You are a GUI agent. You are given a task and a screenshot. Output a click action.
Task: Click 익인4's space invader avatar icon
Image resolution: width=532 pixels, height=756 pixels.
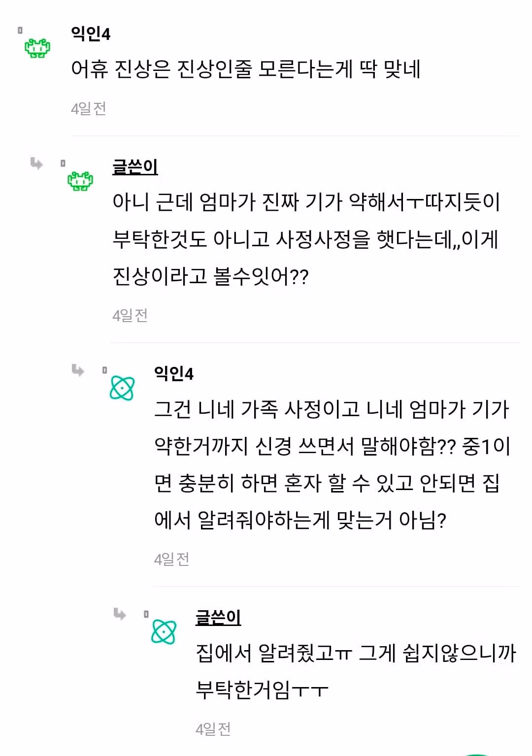[x=37, y=47]
